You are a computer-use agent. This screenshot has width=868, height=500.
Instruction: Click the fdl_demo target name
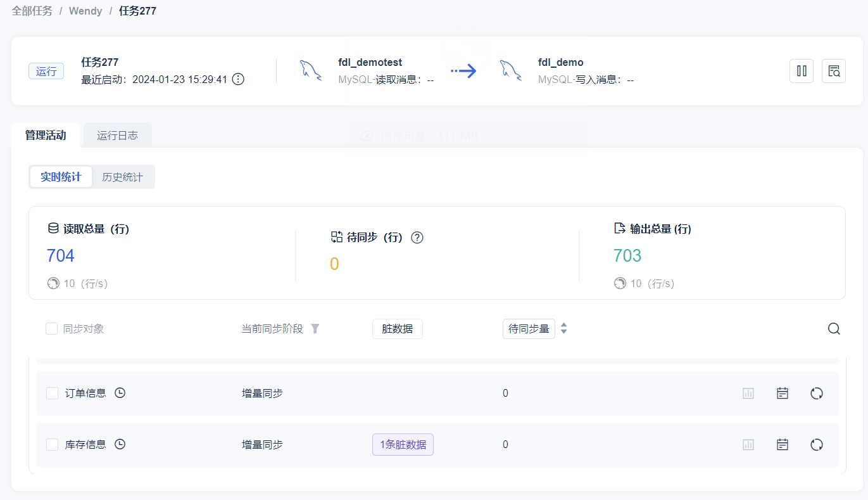(561, 62)
